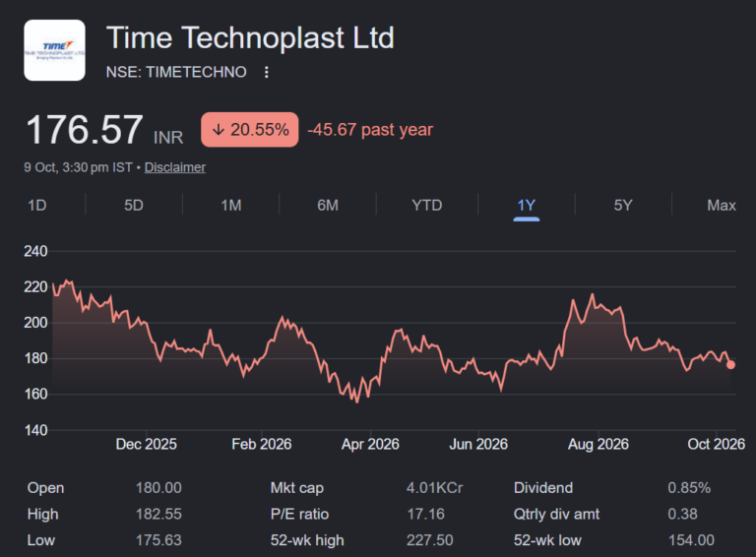
Task: Click the 20.55% decline badge
Action: [250, 130]
